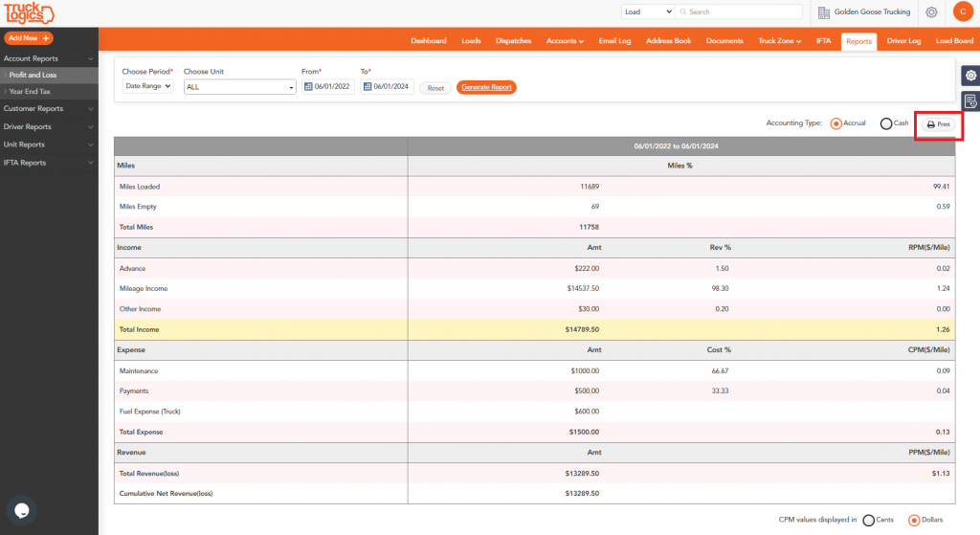Click the Print button
Viewport: 980px width, 535px height.
click(938, 124)
